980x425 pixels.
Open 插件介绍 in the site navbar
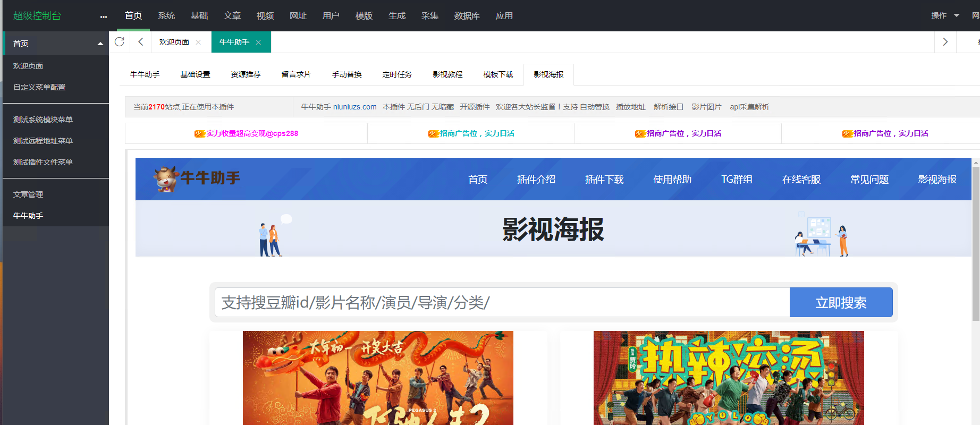pos(536,180)
